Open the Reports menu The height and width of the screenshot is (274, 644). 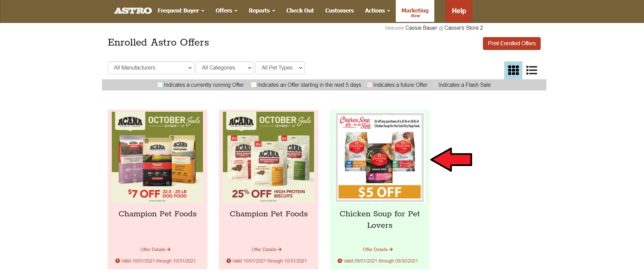[262, 11]
